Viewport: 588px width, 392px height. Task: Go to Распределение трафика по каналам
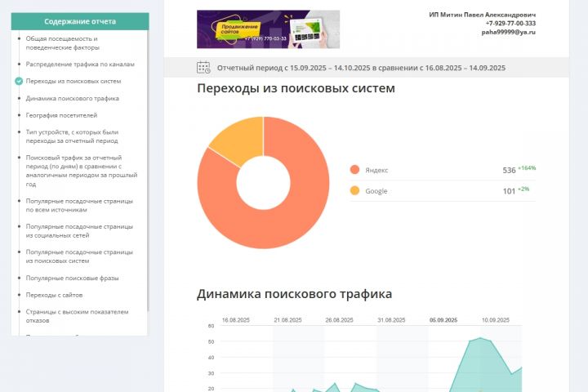point(80,65)
